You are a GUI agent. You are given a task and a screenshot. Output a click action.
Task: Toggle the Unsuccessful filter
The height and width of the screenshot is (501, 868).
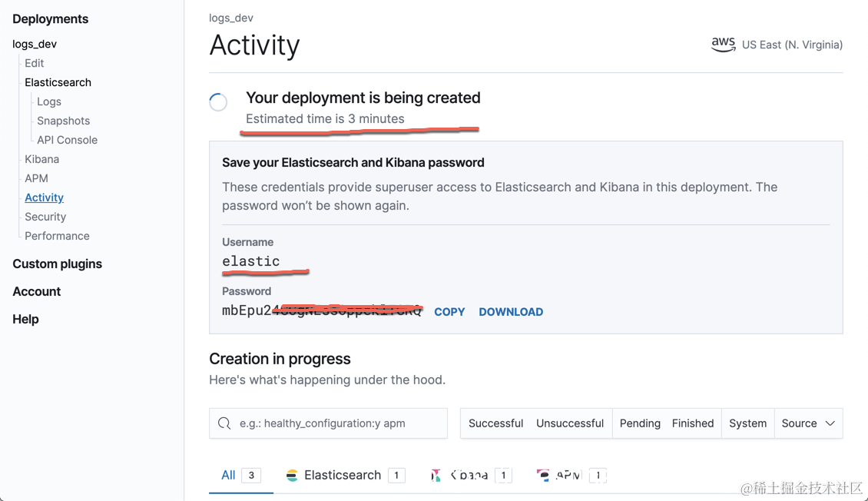tap(570, 423)
